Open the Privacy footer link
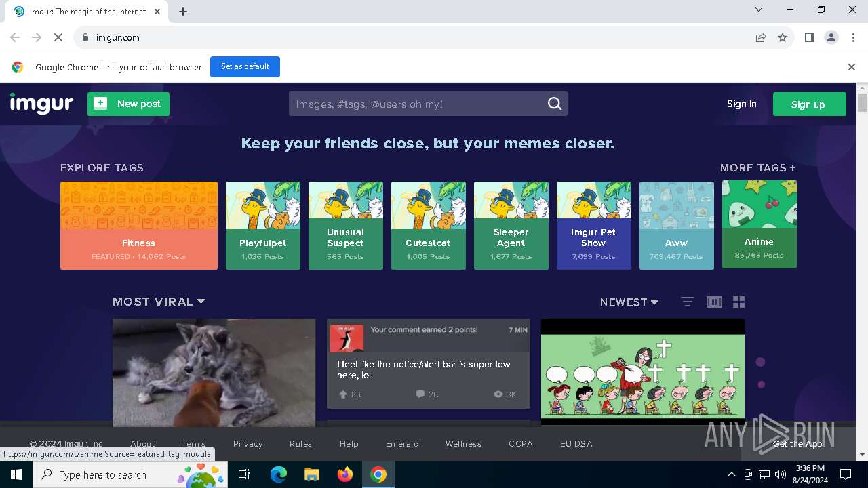 [x=248, y=444]
